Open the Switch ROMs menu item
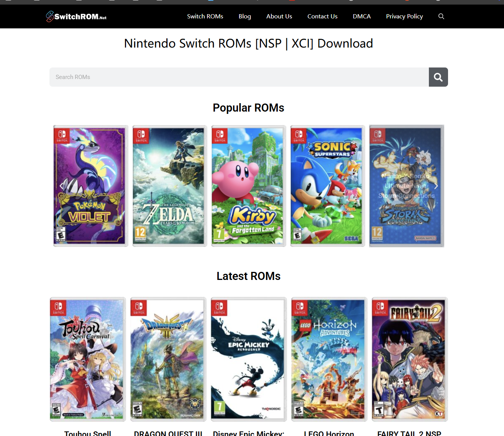Image resolution: width=504 pixels, height=436 pixels. coord(205,16)
